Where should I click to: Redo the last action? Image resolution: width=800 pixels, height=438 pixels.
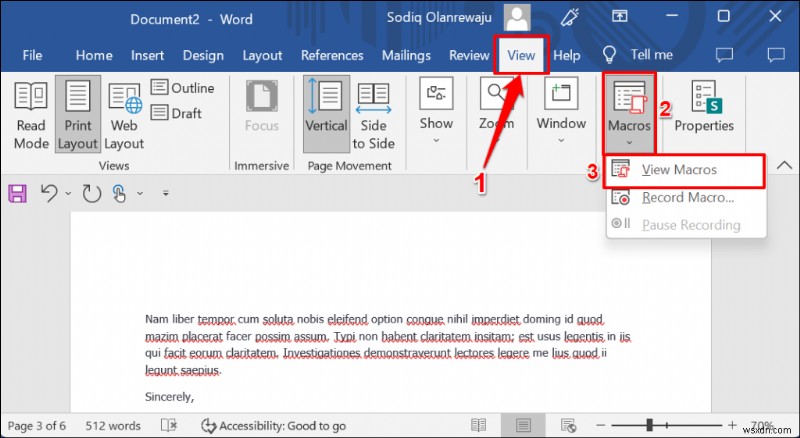point(92,193)
